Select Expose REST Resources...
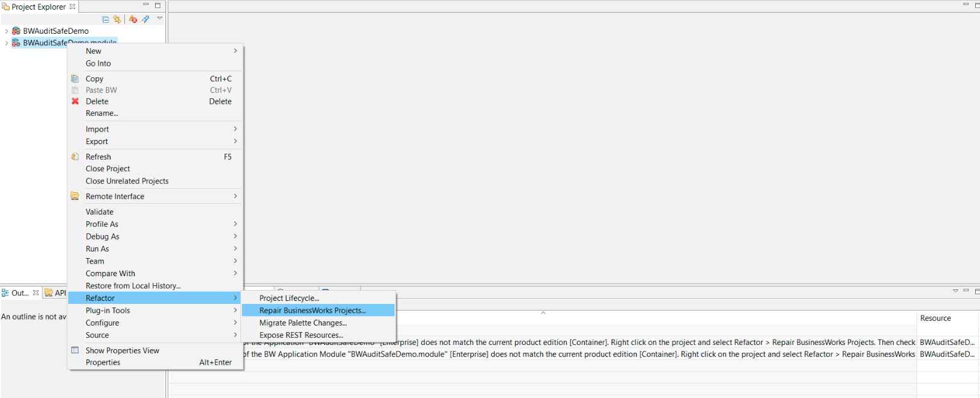The width and height of the screenshot is (980, 398). coord(319,335)
